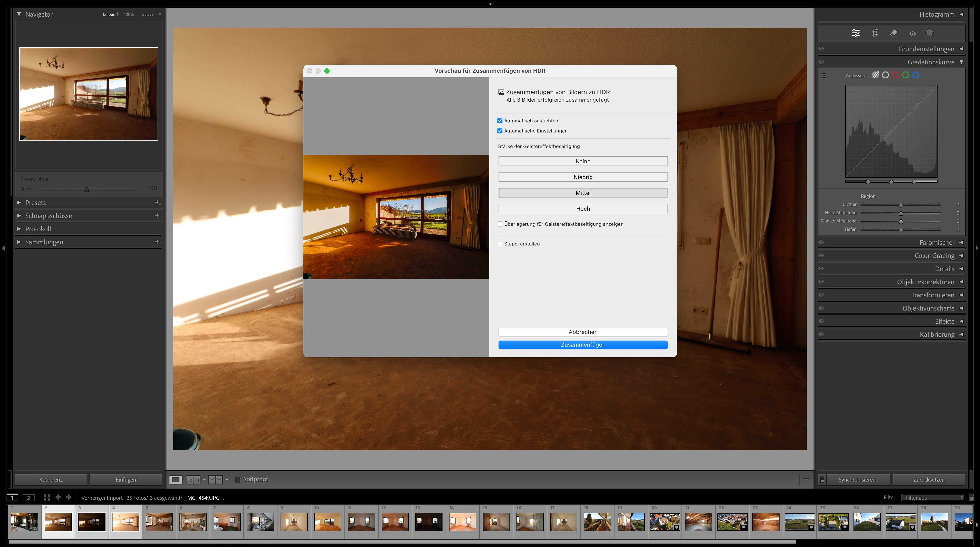Click the Abbrechen button
Screen dimensions: 980x547
pos(583,332)
